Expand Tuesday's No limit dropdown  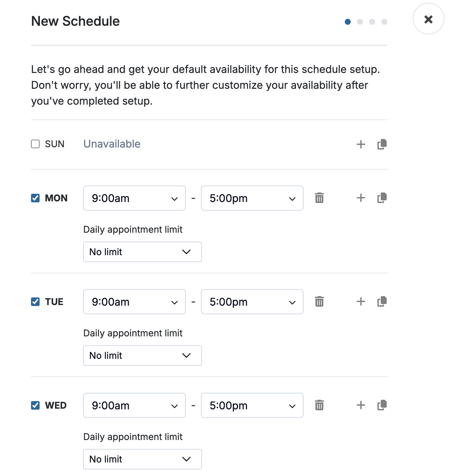click(142, 356)
